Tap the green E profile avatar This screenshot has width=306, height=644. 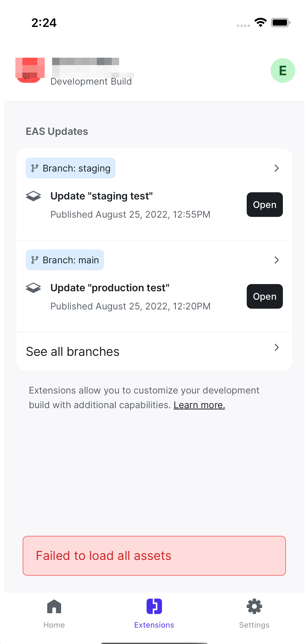(x=283, y=71)
